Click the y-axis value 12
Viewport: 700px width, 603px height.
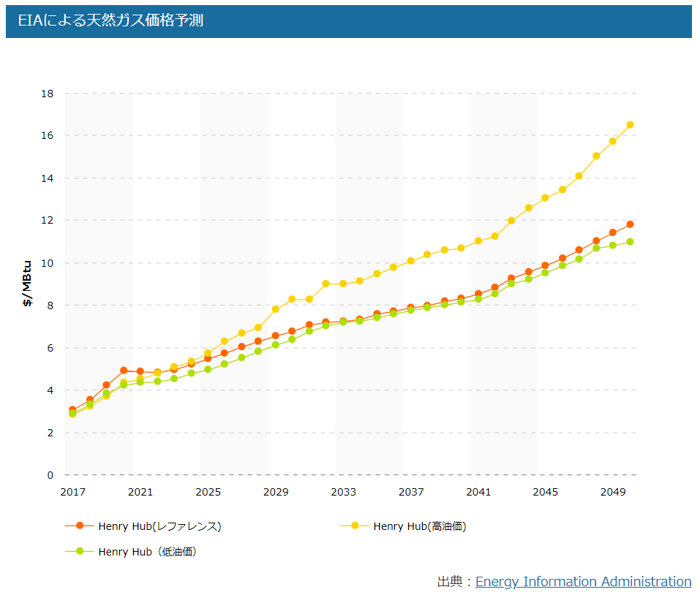(x=48, y=220)
